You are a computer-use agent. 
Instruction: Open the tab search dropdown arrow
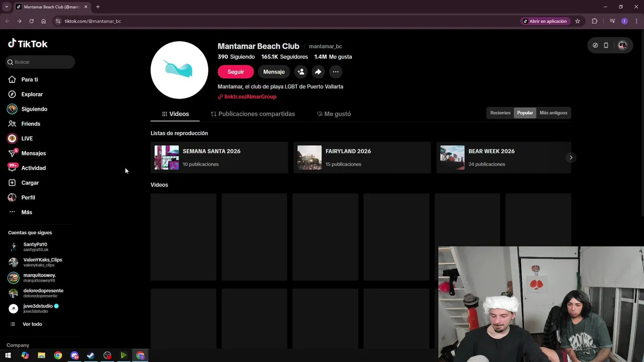pyautogui.click(x=7, y=7)
